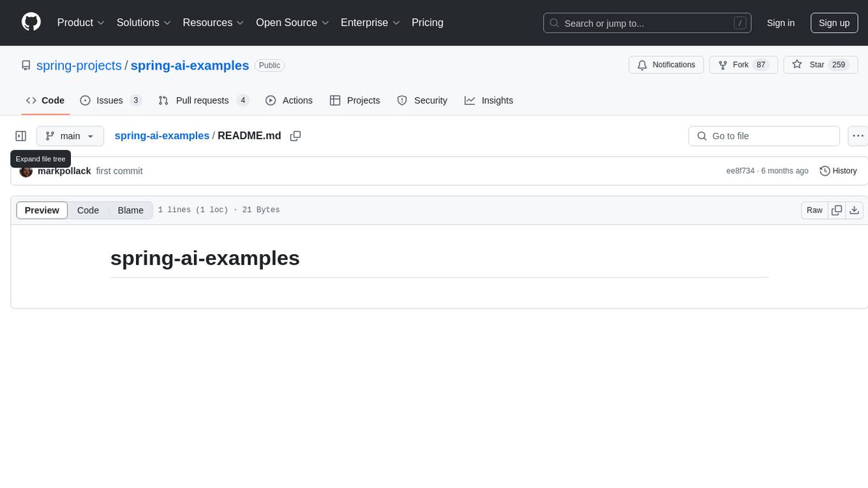Screen dimensions: 868x488
Task: Click markpollack's avatar image
Action: 26,171
